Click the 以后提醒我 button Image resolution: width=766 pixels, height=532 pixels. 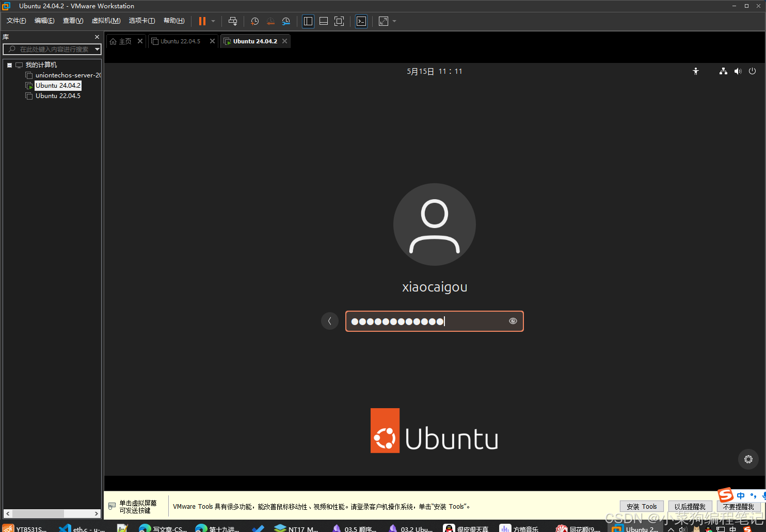(690, 507)
